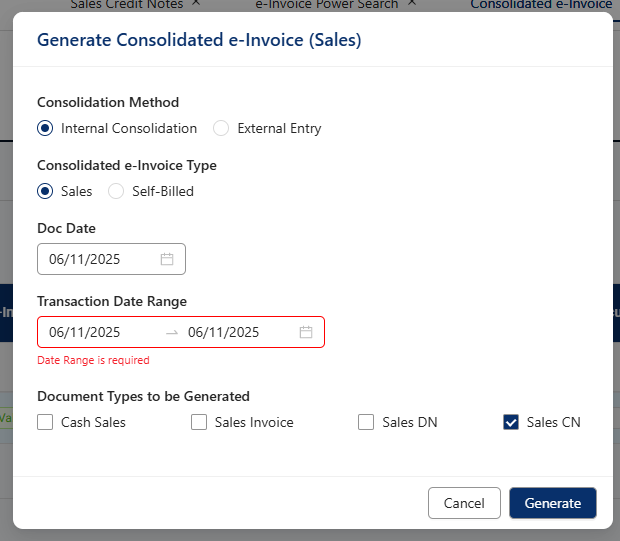Select the Sales e-Invoice type radio
This screenshot has height=541, width=620.
pos(45,191)
